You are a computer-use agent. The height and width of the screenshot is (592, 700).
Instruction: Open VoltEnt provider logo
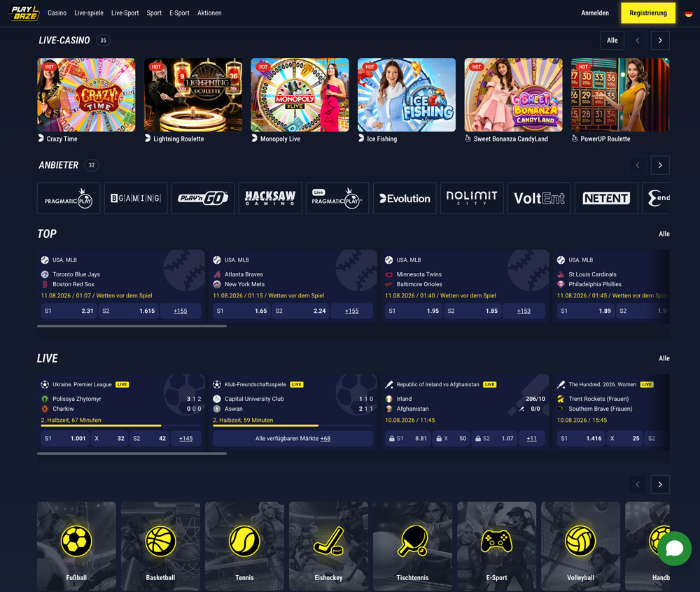click(539, 198)
